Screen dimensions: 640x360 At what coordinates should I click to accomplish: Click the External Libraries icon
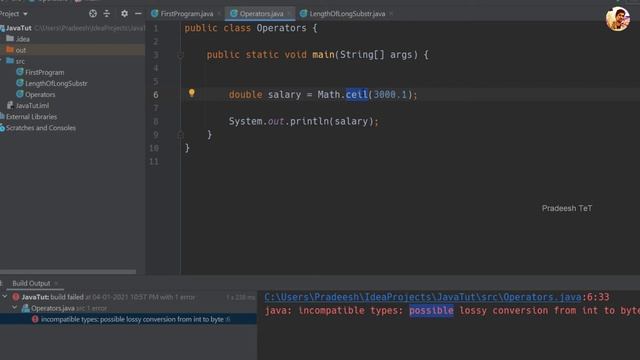click(x=2, y=117)
